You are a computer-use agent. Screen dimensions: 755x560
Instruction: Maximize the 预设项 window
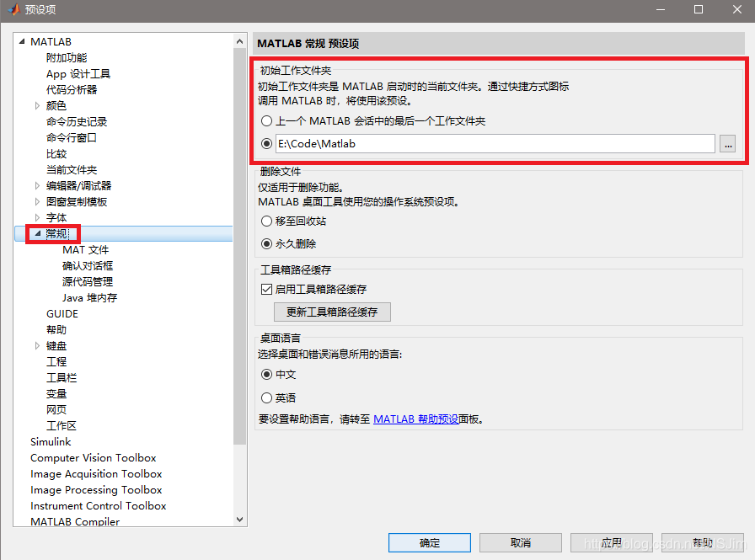click(x=699, y=9)
